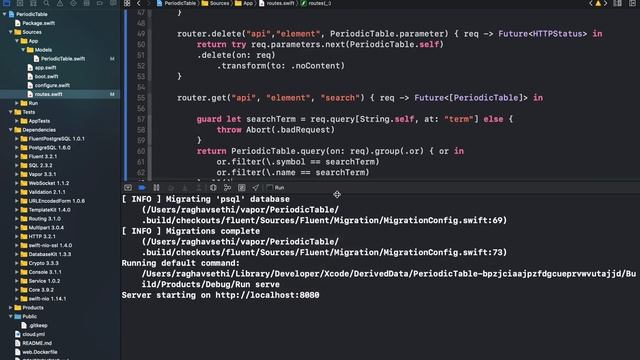Open web.Dockerfile file

pos(40,352)
